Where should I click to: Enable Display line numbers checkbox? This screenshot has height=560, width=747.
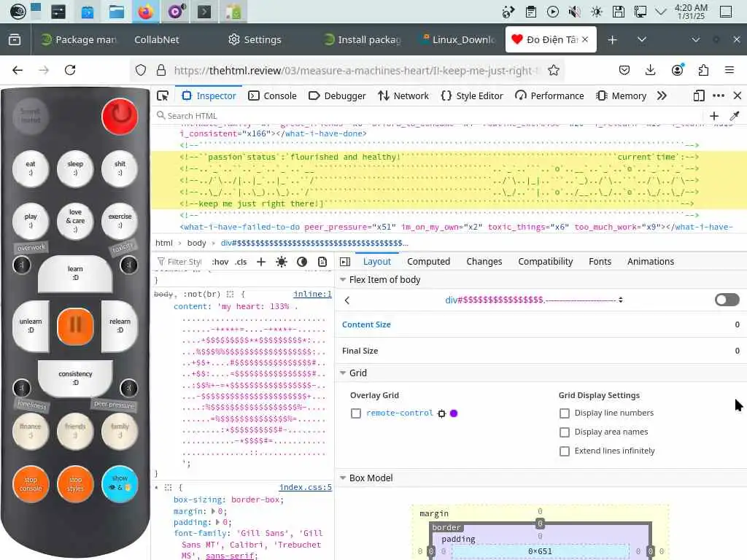click(x=565, y=413)
